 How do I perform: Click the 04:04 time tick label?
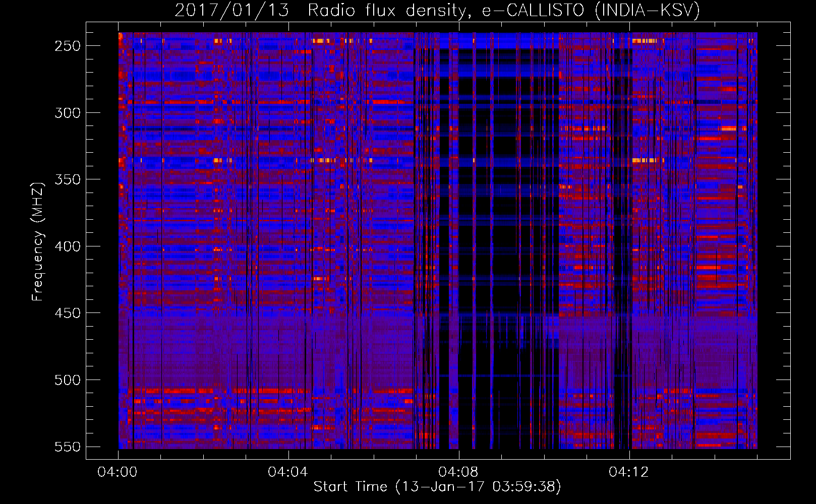click(288, 472)
